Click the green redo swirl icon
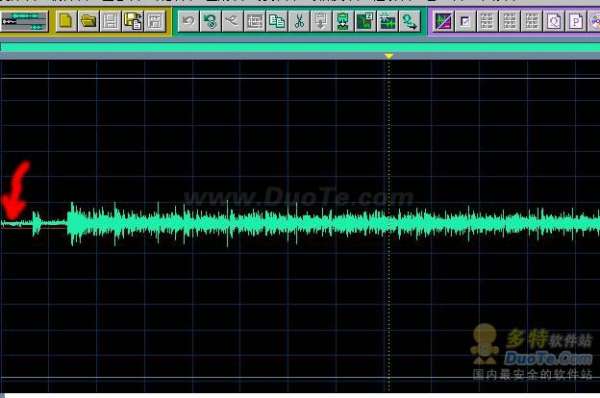The width and height of the screenshot is (600, 398). [x=210, y=21]
